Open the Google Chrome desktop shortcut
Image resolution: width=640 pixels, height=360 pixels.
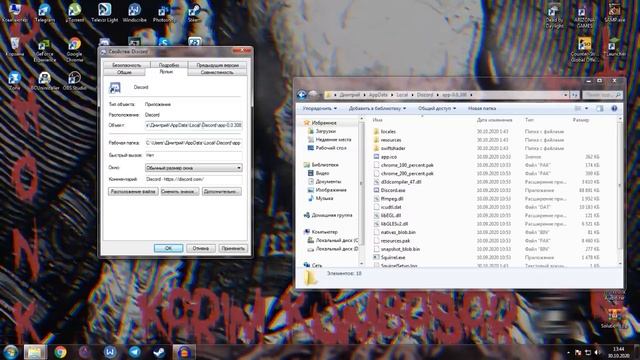click(74, 50)
